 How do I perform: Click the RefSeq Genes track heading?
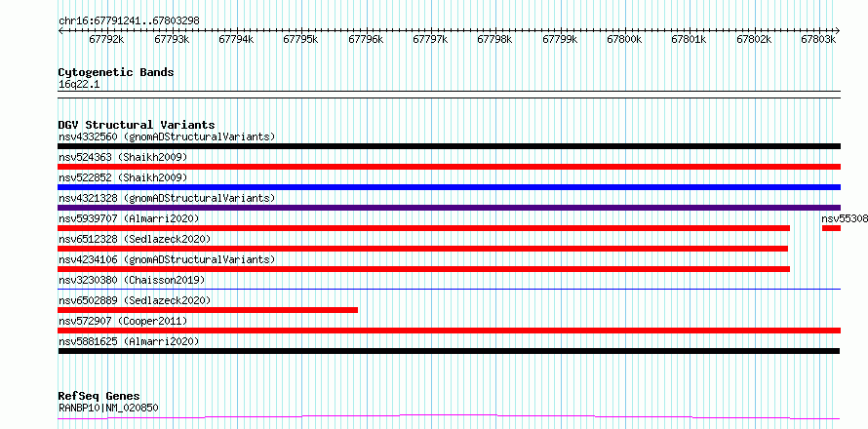(x=99, y=397)
